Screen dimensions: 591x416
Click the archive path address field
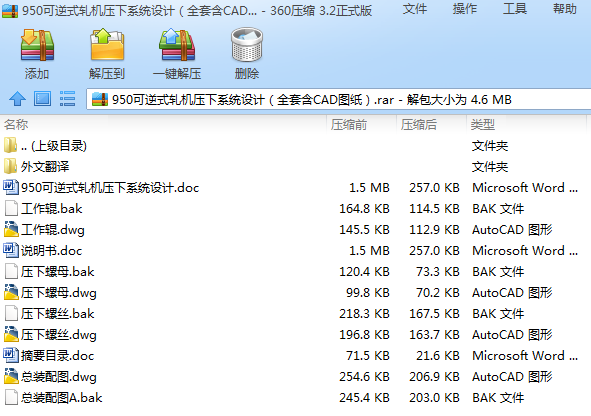click(338, 99)
